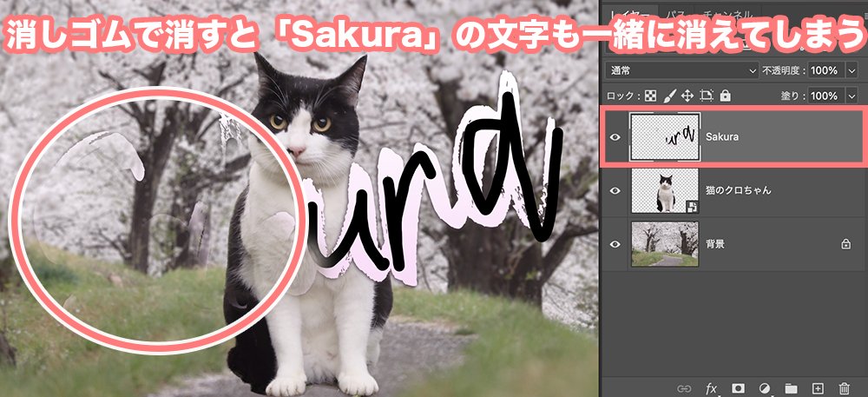868x397 pixels.
Task: Click the link layers chain icon
Action: click(x=685, y=388)
